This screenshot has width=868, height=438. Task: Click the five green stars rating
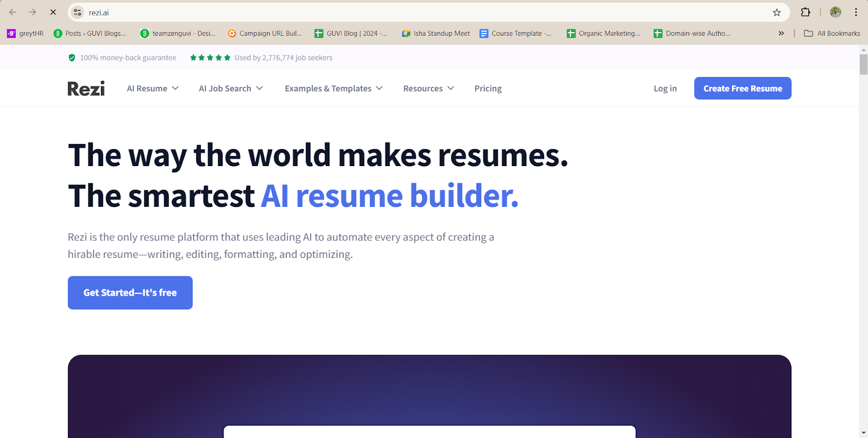(x=210, y=58)
